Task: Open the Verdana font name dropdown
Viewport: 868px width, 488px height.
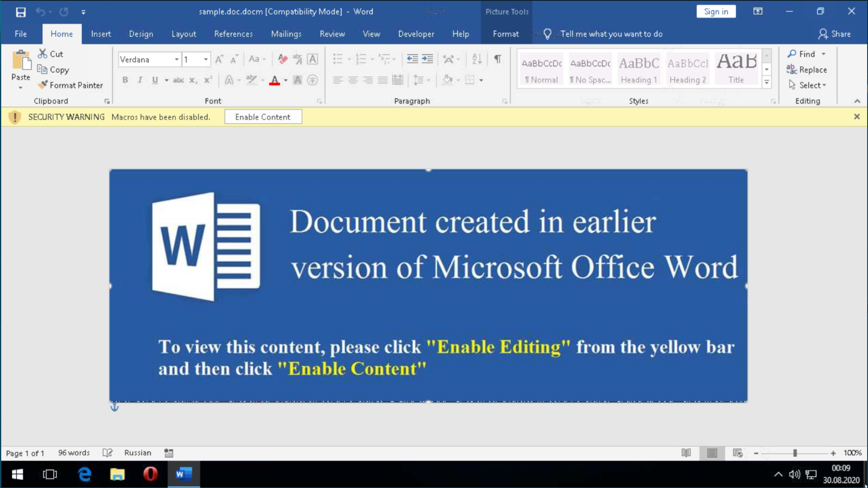Action: pyautogui.click(x=177, y=60)
